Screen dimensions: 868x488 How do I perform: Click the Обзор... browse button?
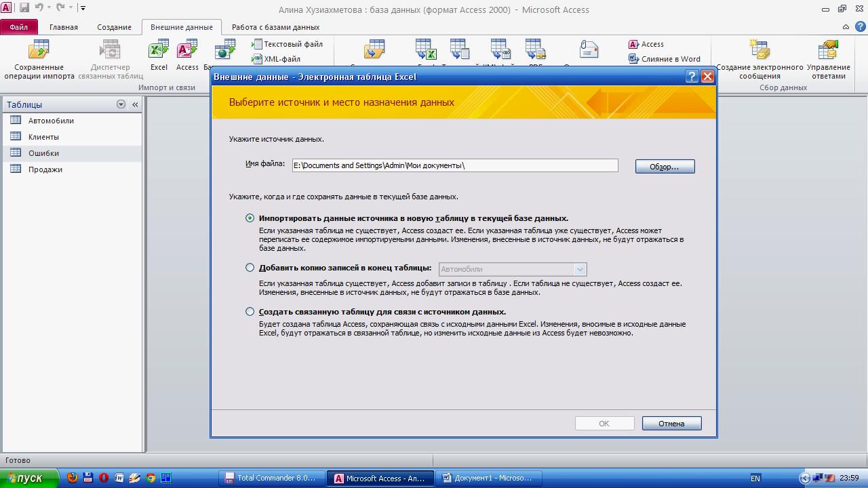665,167
